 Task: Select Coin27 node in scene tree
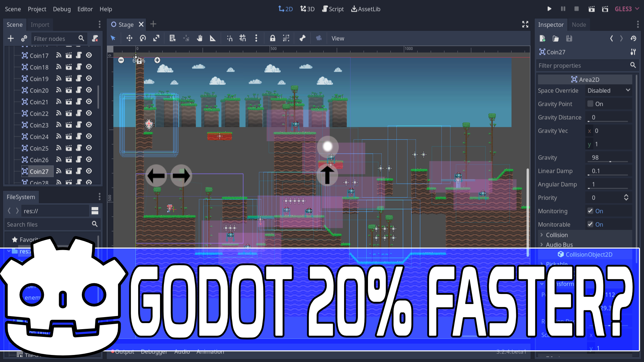click(x=39, y=171)
